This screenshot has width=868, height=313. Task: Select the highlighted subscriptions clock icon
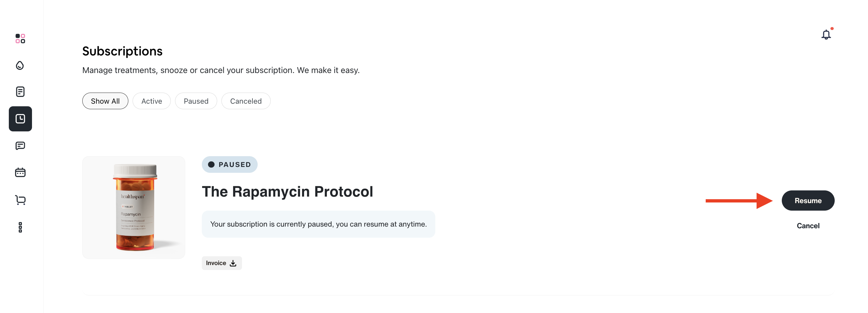[20, 119]
